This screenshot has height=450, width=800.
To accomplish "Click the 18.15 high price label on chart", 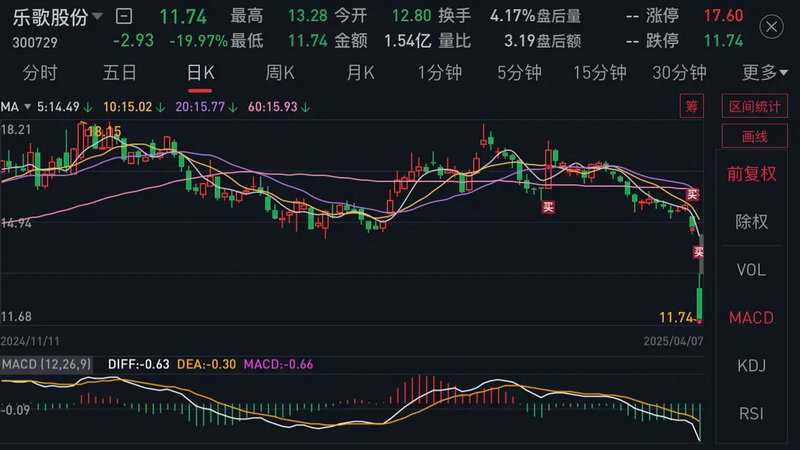I will [x=104, y=131].
